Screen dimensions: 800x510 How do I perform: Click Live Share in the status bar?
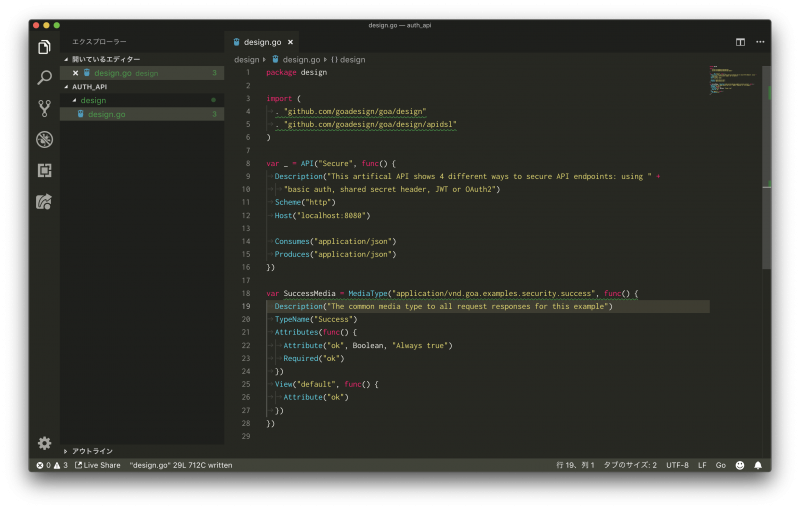(98, 465)
